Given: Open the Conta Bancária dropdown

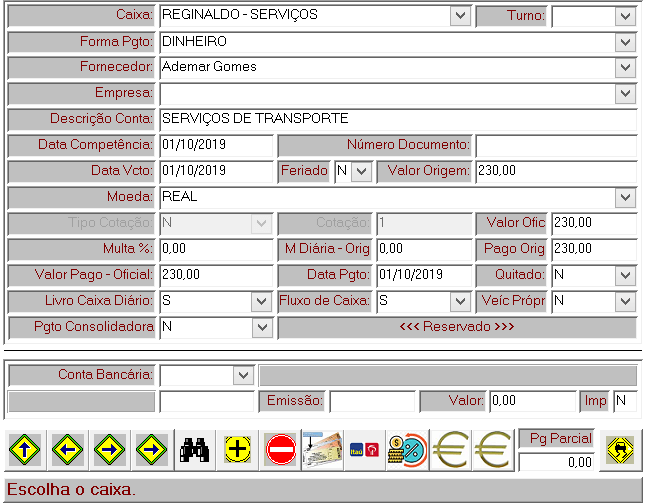Looking at the screenshot, I should 243,375.
